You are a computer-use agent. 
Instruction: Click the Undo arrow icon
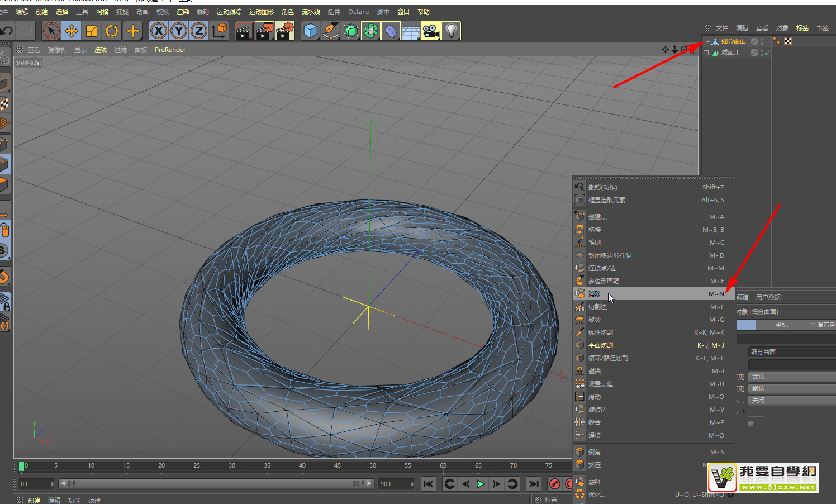coord(6,31)
